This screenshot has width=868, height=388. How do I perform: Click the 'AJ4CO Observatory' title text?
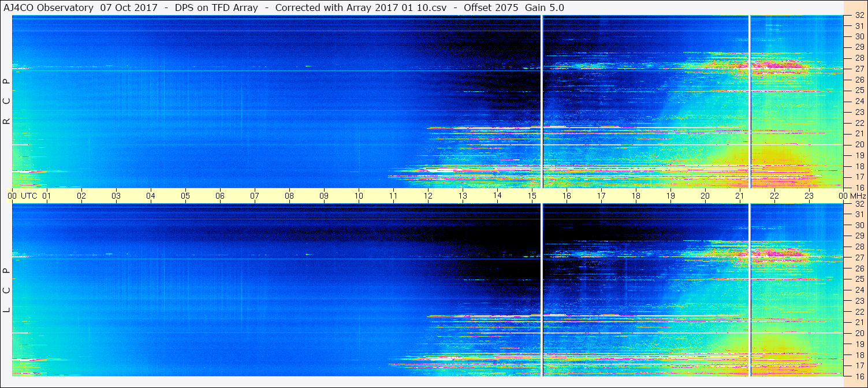50,8
